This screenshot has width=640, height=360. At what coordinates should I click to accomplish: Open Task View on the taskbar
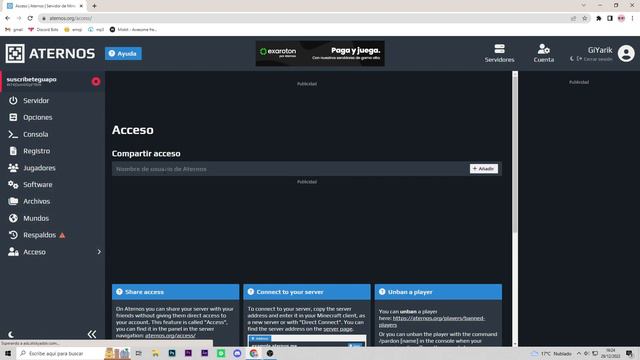(138, 353)
